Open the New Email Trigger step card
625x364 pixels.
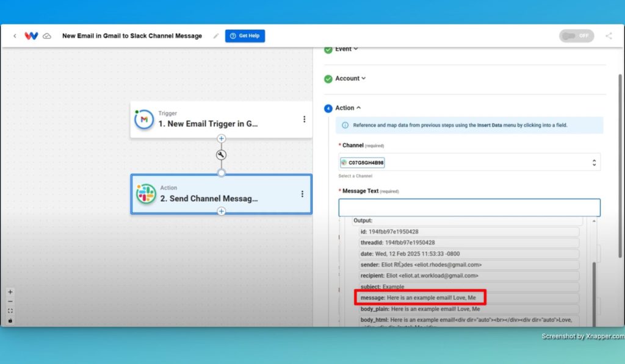click(x=221, y=120)
